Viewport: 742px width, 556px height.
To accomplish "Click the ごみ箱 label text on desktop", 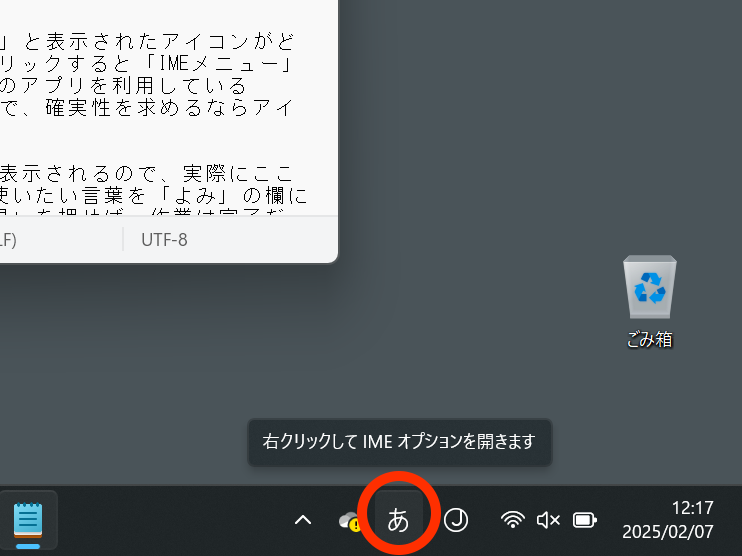I will tap(649, 339).
